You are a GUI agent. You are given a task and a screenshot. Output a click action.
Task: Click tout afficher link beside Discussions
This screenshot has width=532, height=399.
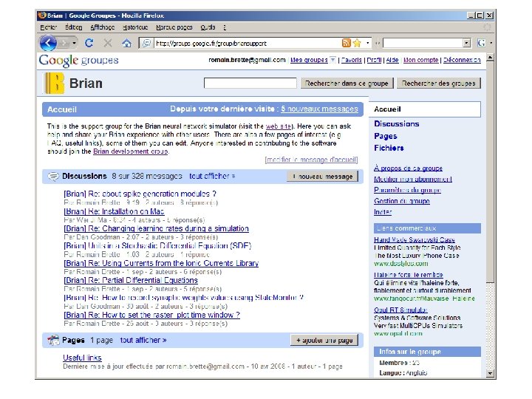(x=212, y=176)
